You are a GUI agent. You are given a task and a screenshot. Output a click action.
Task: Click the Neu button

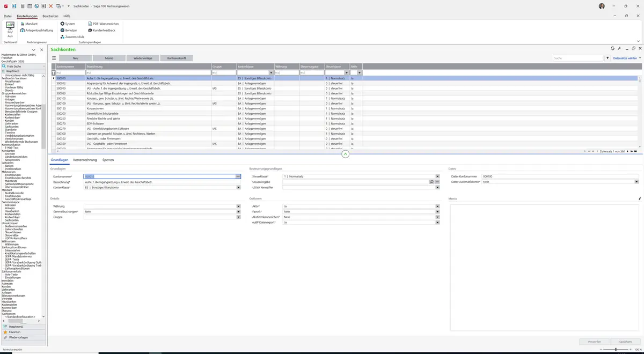[75, 58]
